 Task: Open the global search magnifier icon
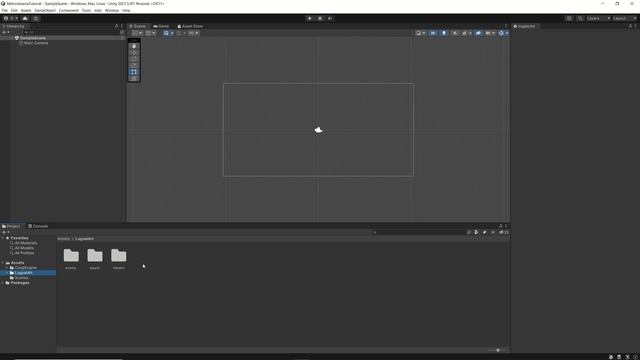580,18
